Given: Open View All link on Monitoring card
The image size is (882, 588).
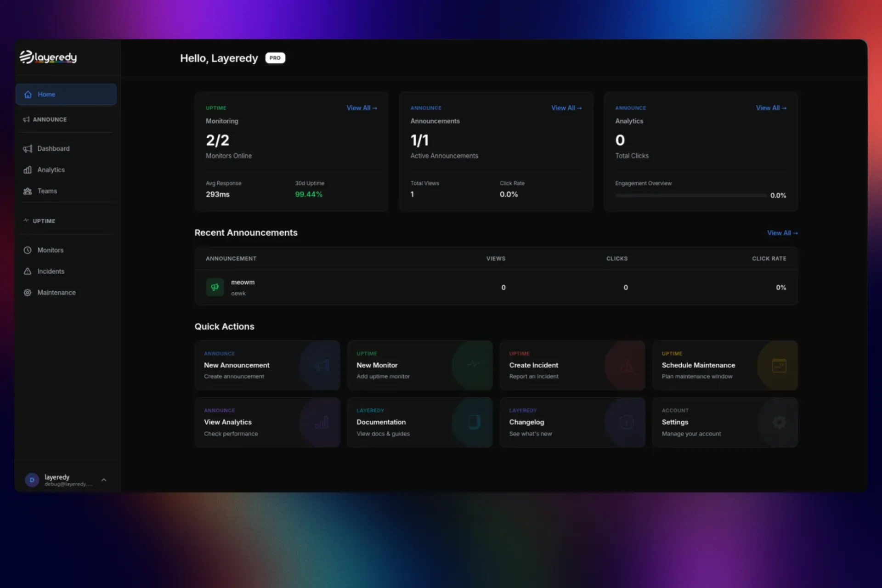Looking at the screenshot, I should 362,107.
